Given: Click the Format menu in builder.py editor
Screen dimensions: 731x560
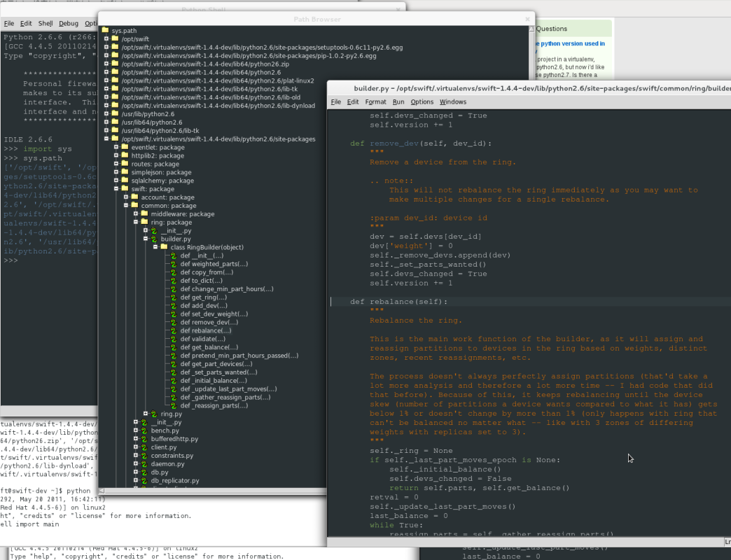Looking at the screenshot, I should (376, 101).
